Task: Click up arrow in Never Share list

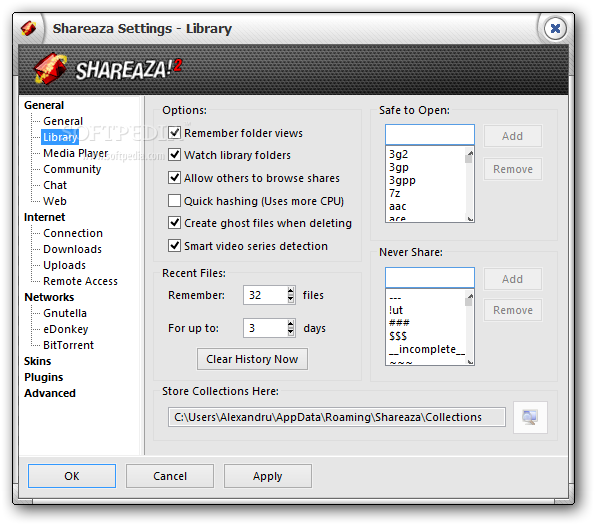Action: tap(470, 296)
